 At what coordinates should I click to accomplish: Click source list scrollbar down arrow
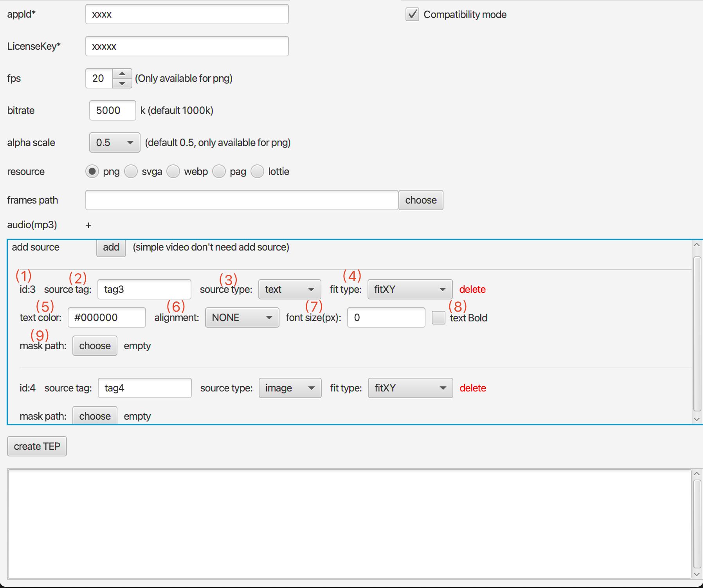click(697, 419)
